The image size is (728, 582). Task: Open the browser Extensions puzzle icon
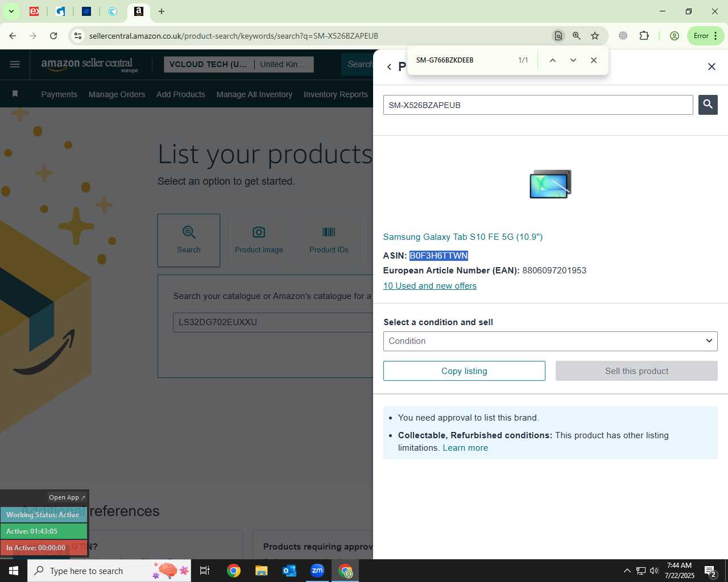(x=644, y=36)
